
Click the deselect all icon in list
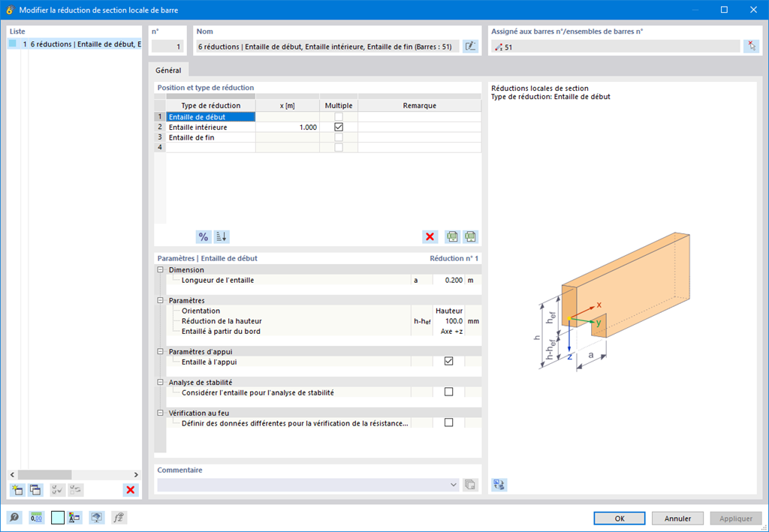click(76, 490)
